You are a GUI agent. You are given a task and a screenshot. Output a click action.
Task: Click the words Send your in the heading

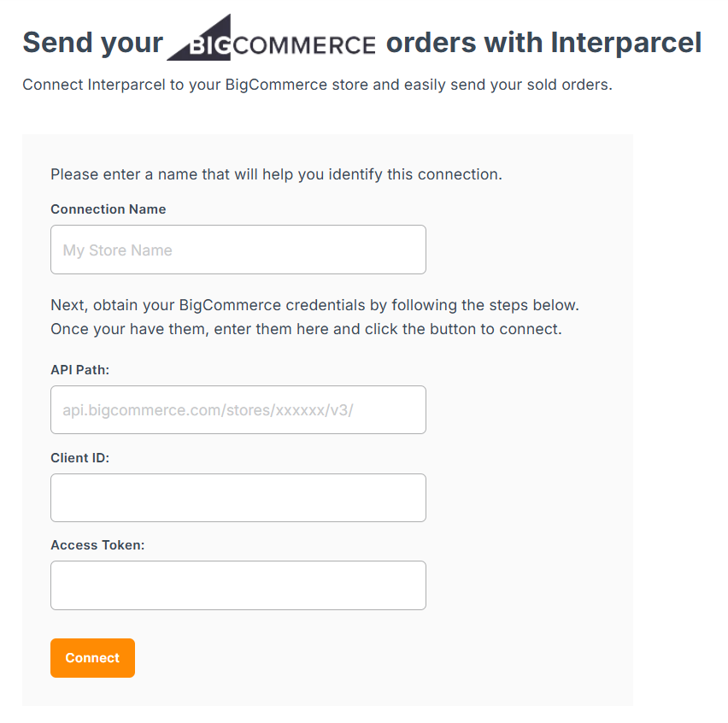point(92,42)
